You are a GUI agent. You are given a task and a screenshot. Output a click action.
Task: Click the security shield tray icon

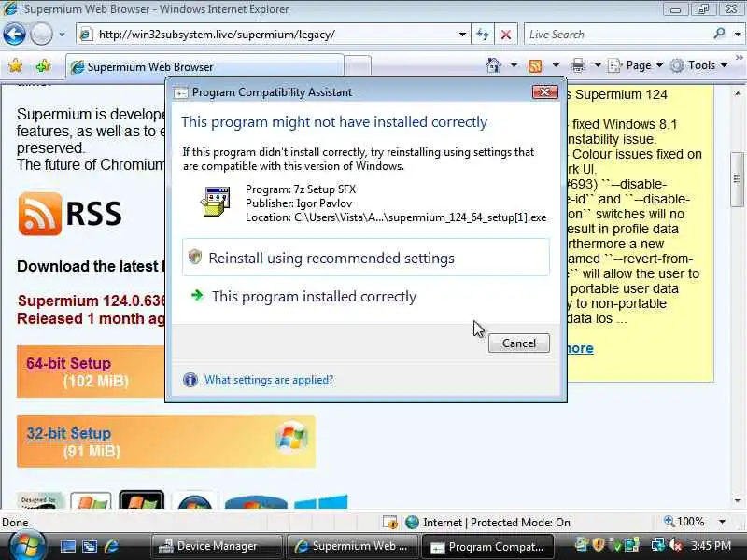[599, 544]
